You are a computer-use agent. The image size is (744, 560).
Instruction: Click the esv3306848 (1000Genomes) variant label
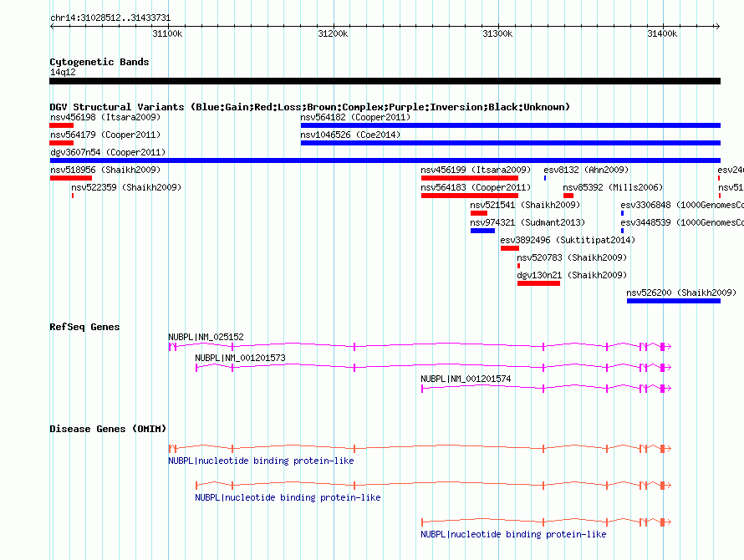click(x=682, y=205)
